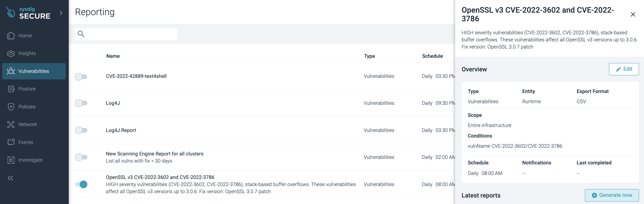Select Daily 02:00 AM schedule cell
Screen dimensions: 644x204
pos(438,157)
